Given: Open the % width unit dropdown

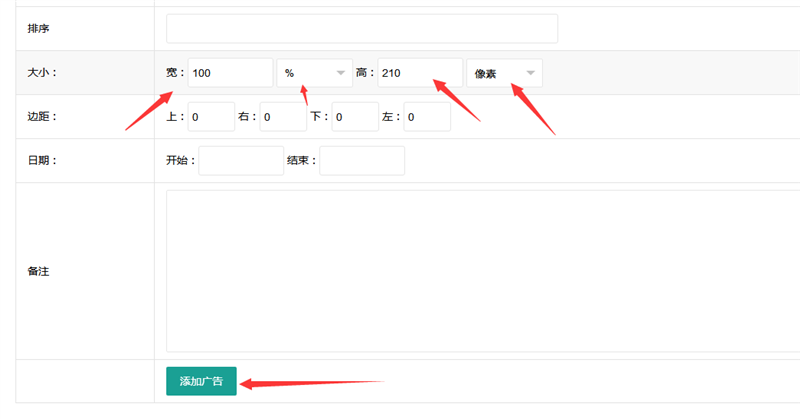Looking at the screenshot, I should [313, 73].
